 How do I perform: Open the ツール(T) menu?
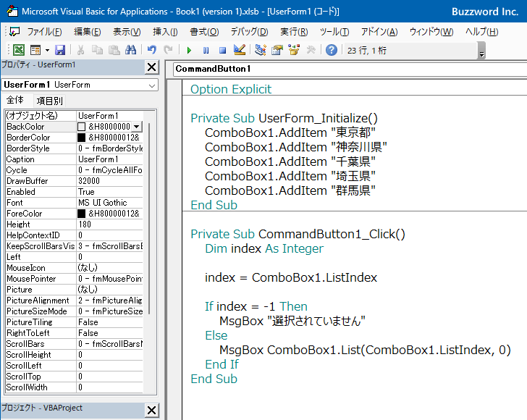(x=334, y=32)
